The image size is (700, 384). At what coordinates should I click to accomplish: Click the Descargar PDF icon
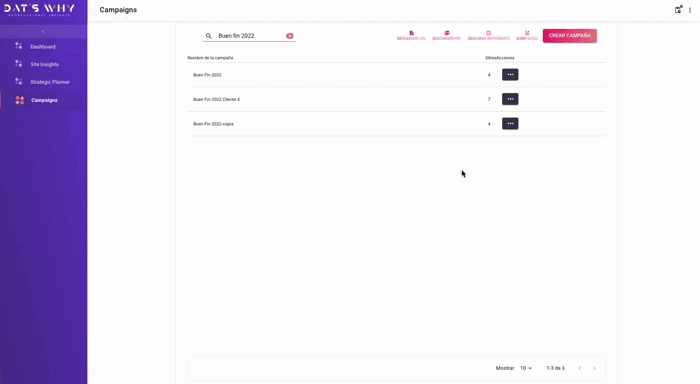(x=446, y=33)
